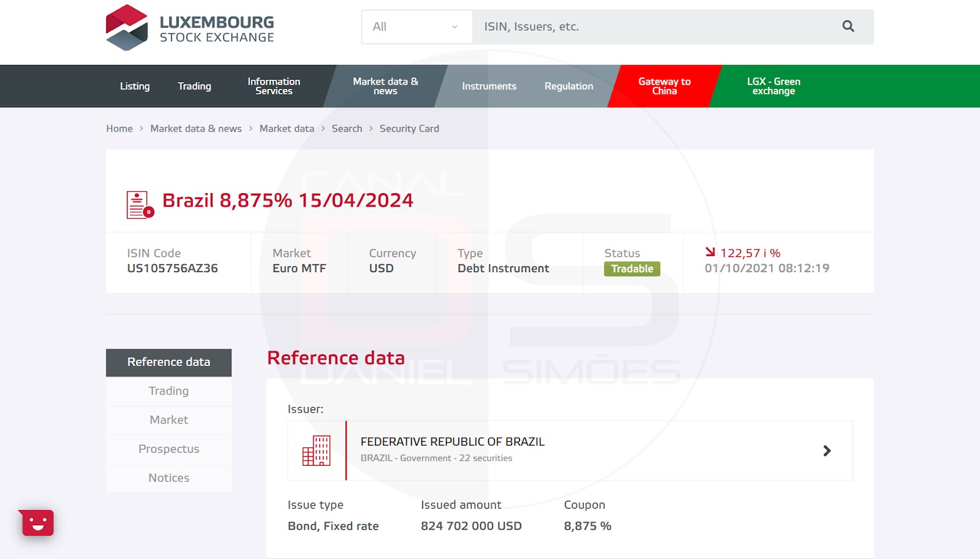Click the Brazil 8,875% 15/04/2024 title
Viewport: 980px width, 559px height.
(288, 200)
